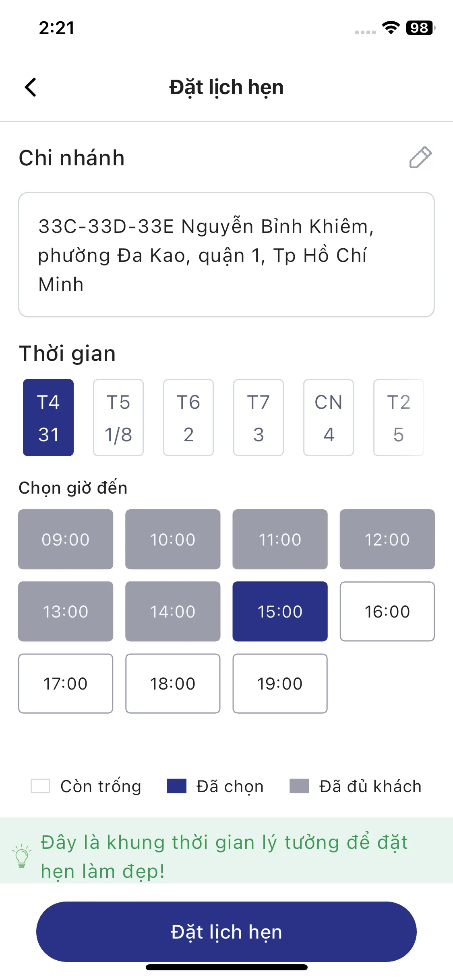Pick the T7 3 date
Screen dimensions: 453x980
259,418
